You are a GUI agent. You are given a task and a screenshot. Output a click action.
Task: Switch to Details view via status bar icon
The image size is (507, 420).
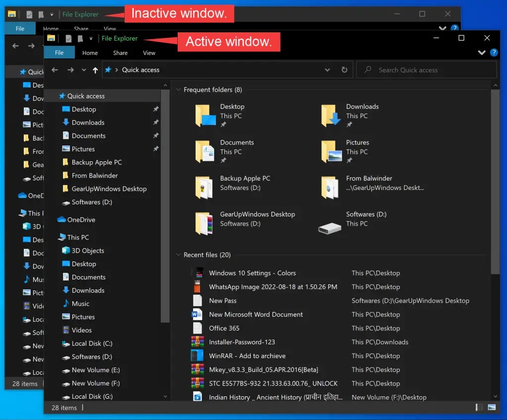[x=479, y=408]
